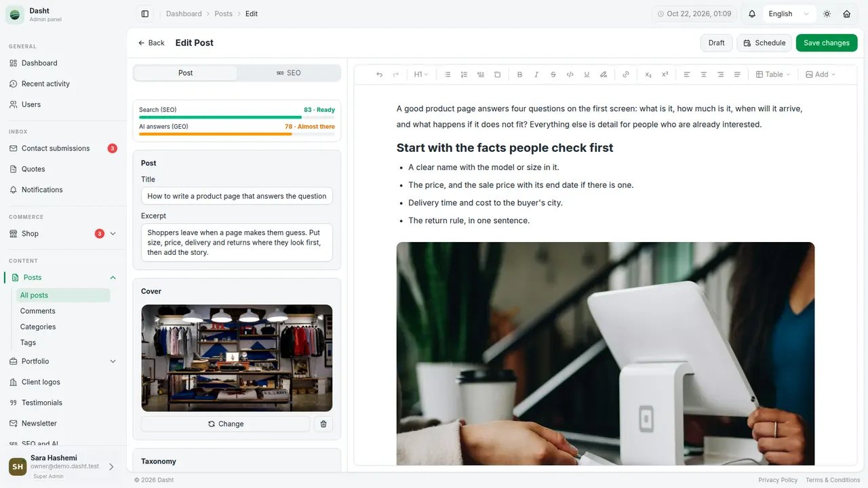Click the cover image thumbnail
The height and width of the screenshot is (488, 868).
(237, 358)
